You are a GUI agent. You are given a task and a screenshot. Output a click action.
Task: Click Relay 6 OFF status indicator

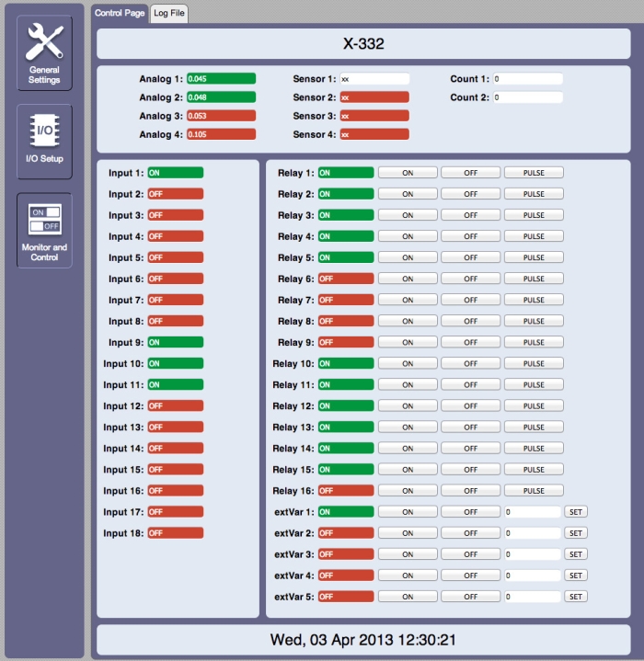tap(346, 279)
